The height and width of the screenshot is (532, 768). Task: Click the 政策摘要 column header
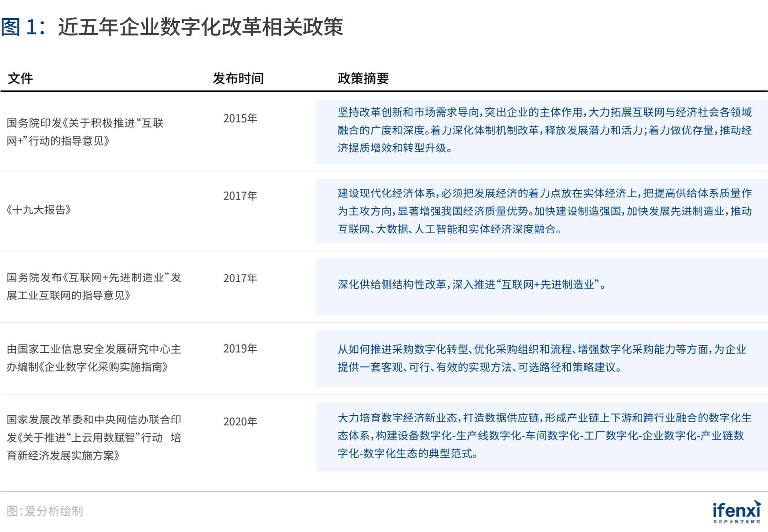coord(363,78)
